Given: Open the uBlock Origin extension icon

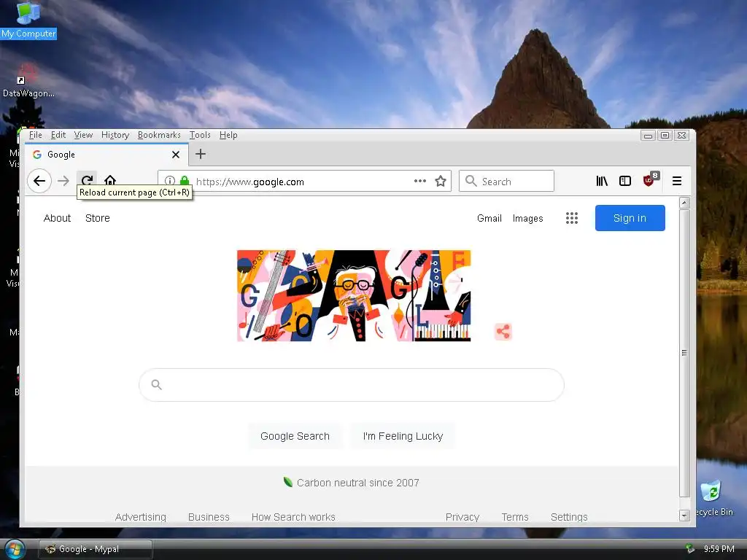Looking at the screenshot, I should tap(650, 179).
